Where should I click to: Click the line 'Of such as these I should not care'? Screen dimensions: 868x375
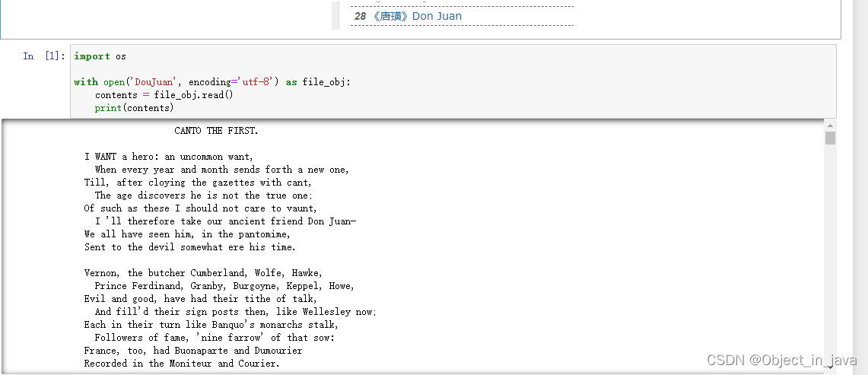201,208
